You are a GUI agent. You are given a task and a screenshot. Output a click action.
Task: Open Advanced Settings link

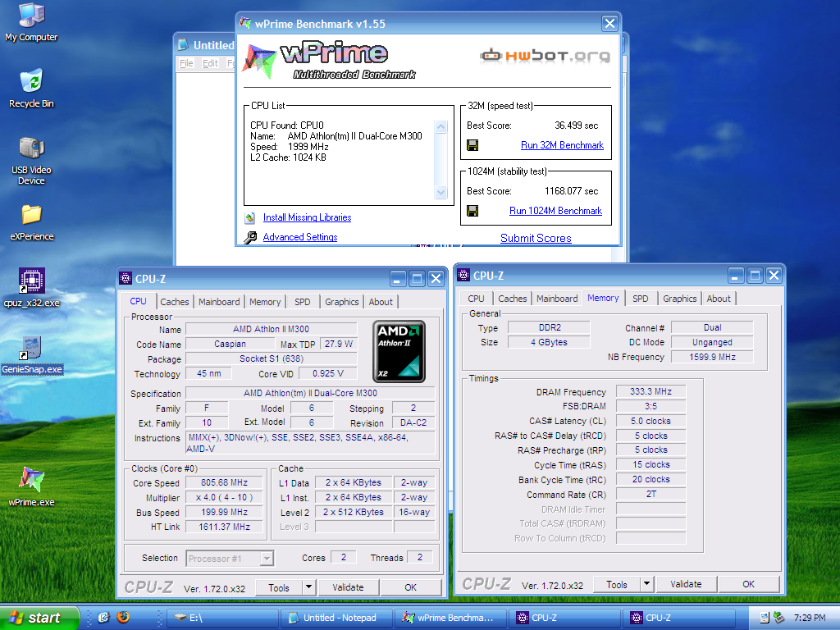pos(300,237)
